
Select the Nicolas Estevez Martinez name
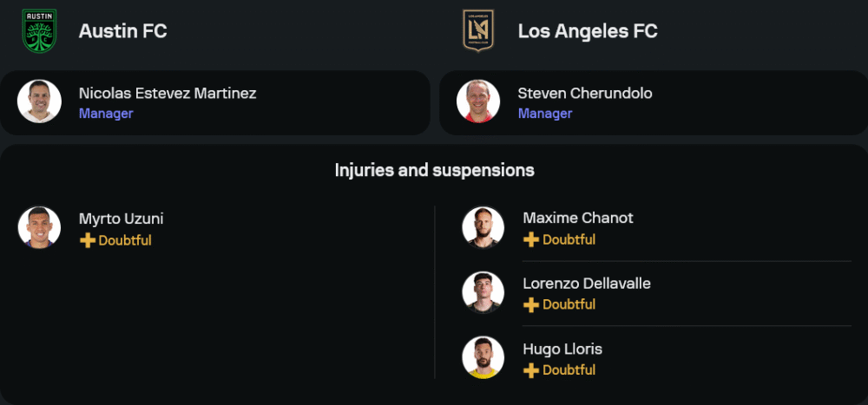[x=168, y=93]
